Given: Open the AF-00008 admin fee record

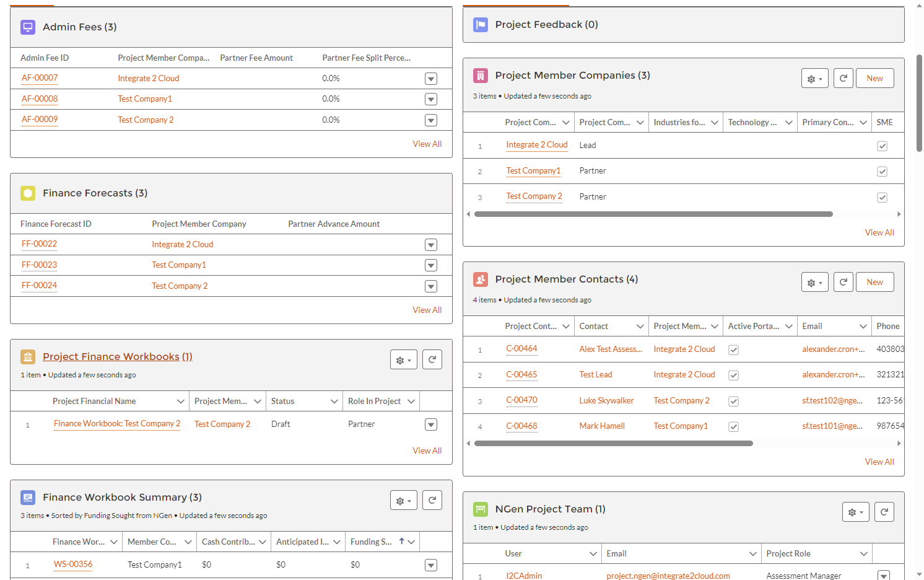Looking at the screenshot, I should click(x=40, y=99).
